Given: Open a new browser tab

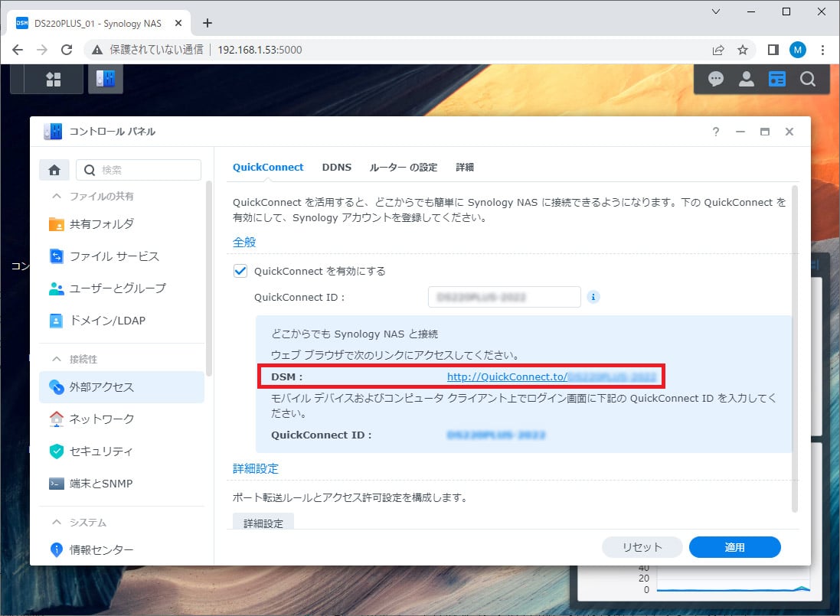Looking at the screenshot, I should [x=208, y=23].
